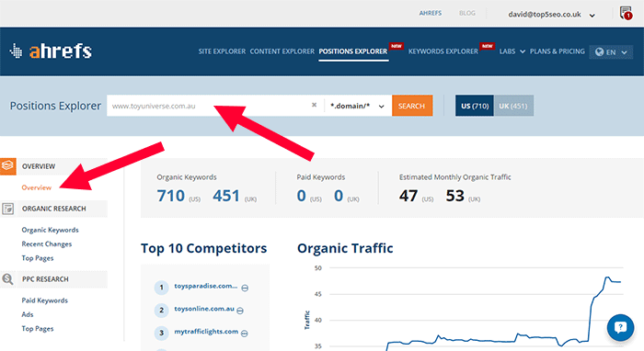Click the PPC Research magnifier icon
Image resolution: width=644 pixels, height=351 pixels.
[7, 278]
